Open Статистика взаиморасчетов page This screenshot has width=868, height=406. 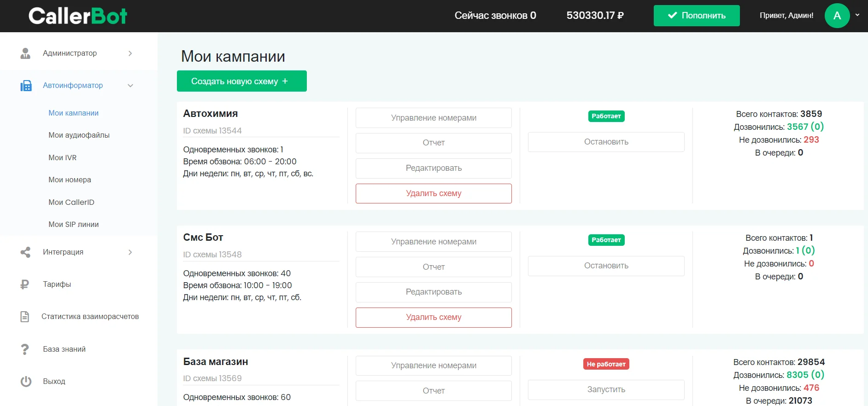tap(90, 317)
